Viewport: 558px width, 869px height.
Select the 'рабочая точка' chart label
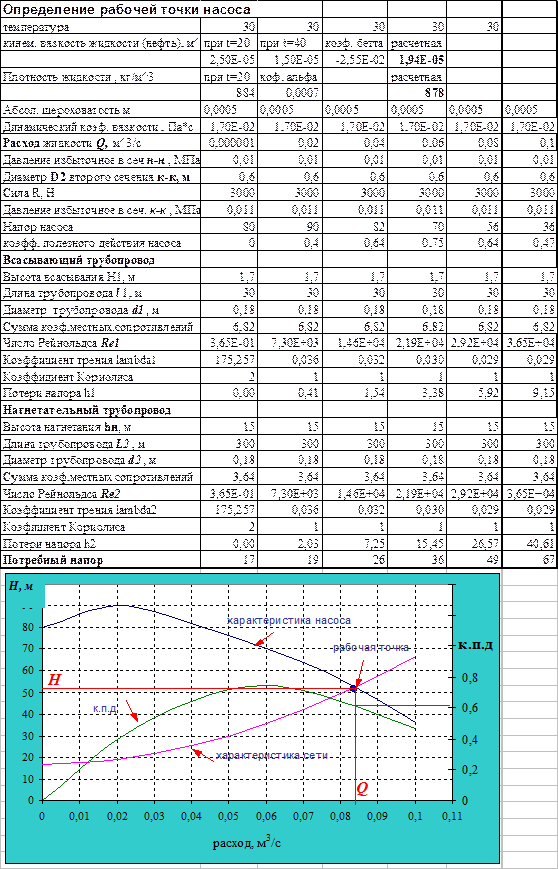371,646
